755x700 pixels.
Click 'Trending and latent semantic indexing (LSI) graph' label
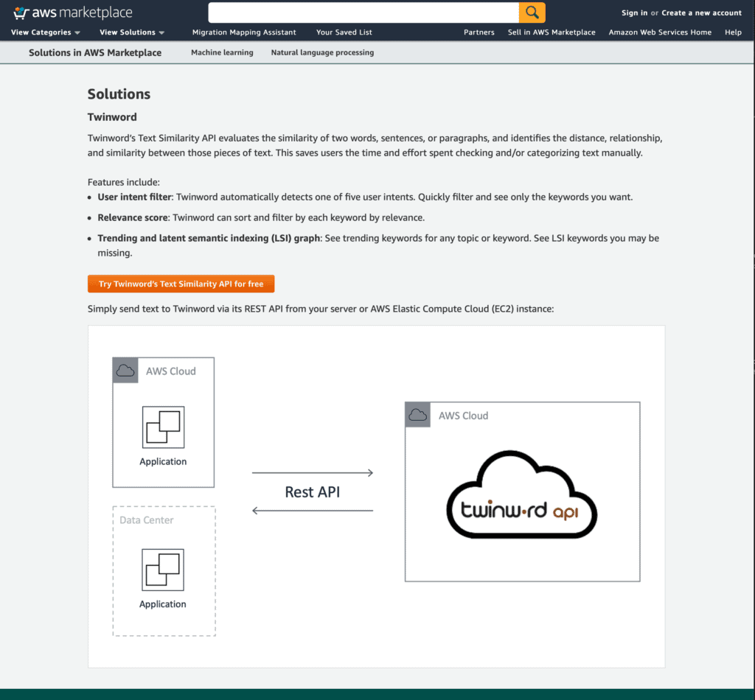coord(209,238)
